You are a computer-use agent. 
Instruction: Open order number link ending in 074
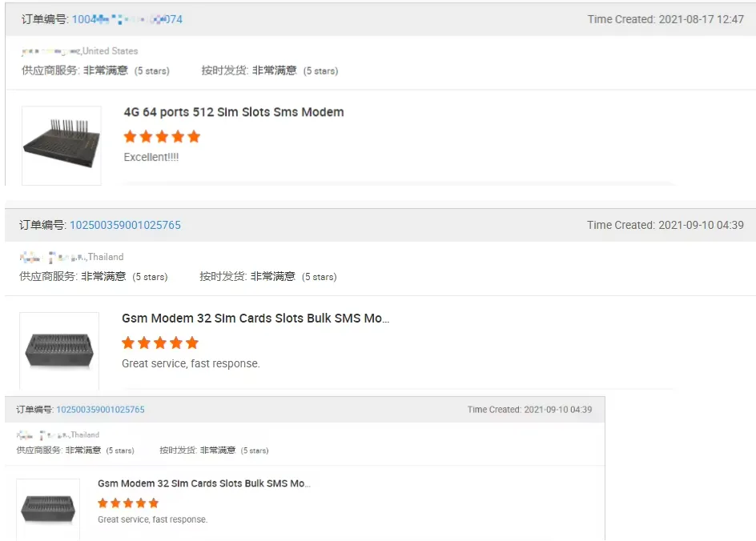click(x=127, y=19)
